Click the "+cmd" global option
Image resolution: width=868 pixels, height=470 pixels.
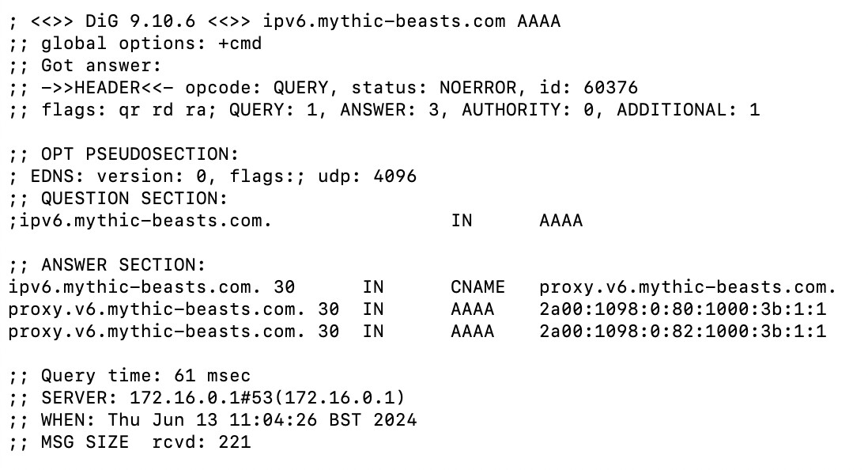tap(240, 44)
